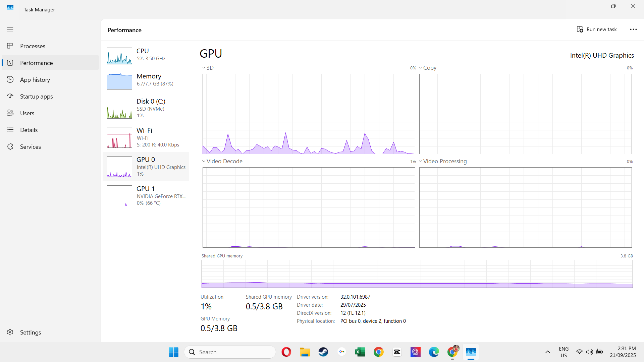Click the Users people icon
This screenshot has width=644, height=362.
click(10, 113)
